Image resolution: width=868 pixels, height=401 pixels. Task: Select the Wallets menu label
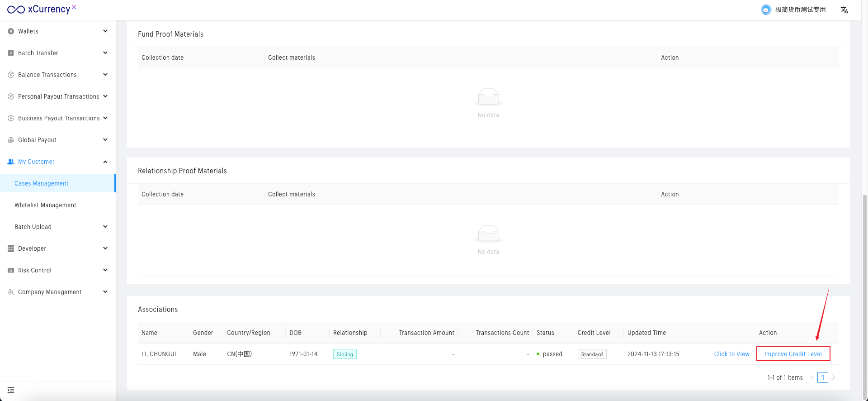(x=28, y=31)
